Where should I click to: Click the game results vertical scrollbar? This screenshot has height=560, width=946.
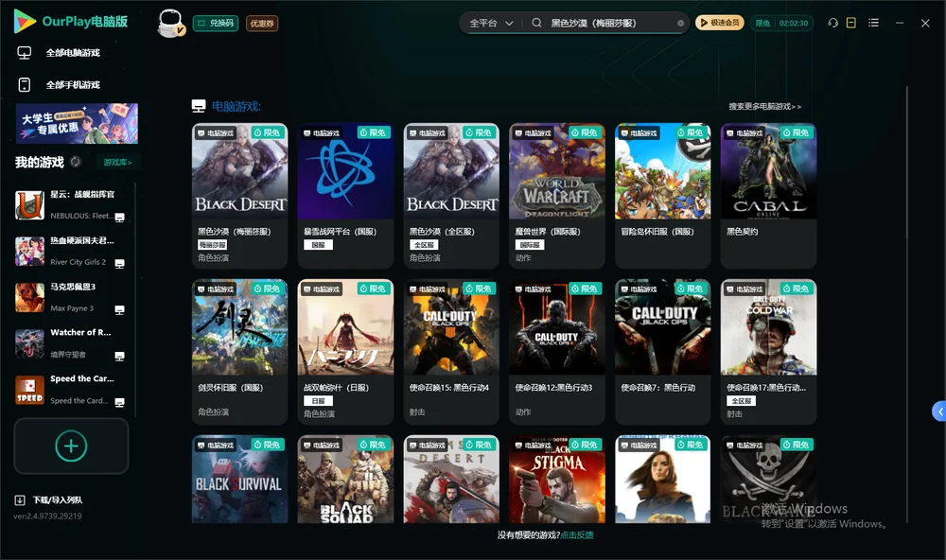pos(906,305)
